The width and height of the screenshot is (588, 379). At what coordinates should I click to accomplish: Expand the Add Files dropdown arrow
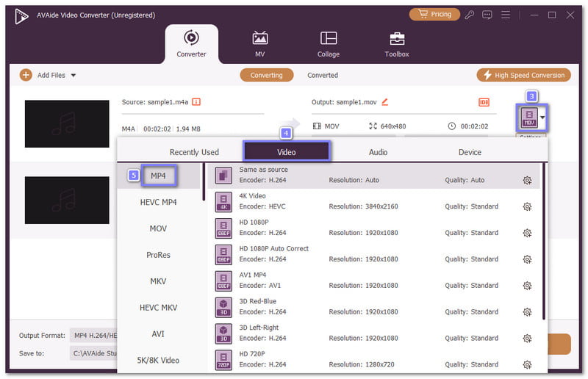[73, 76]
